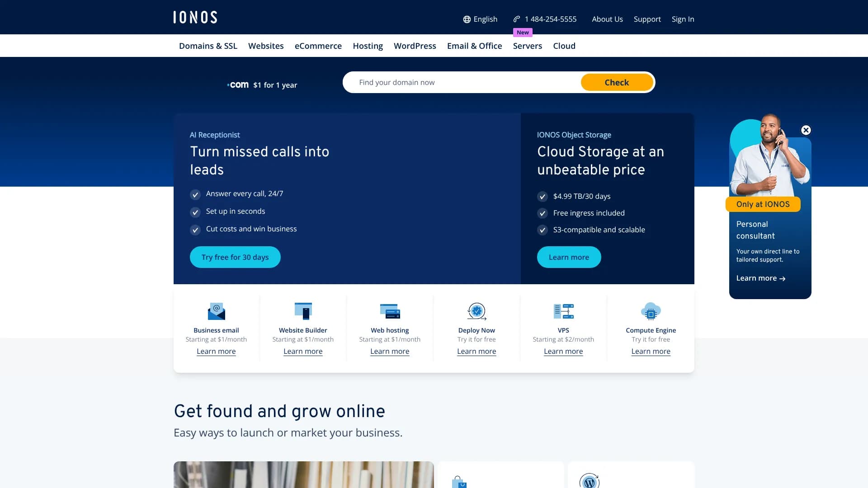The image size is (868, 488).
Task: Click the phone icon beside the number
Action: (x=516, y=19)
